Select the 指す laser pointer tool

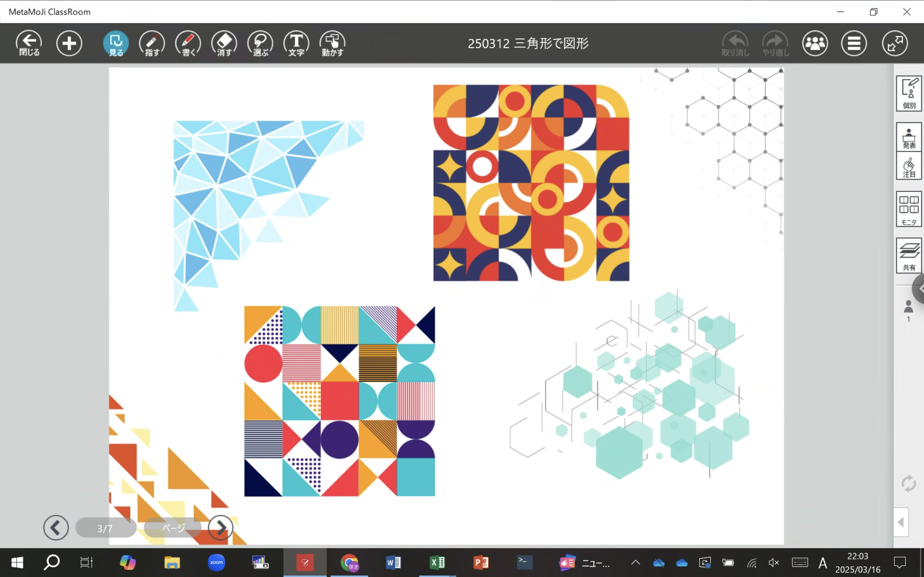click(152, 43)
